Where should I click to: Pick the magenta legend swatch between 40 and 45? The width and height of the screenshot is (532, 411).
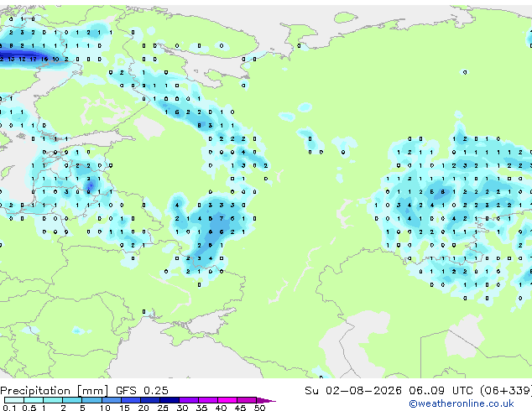[x=227, y=400]
